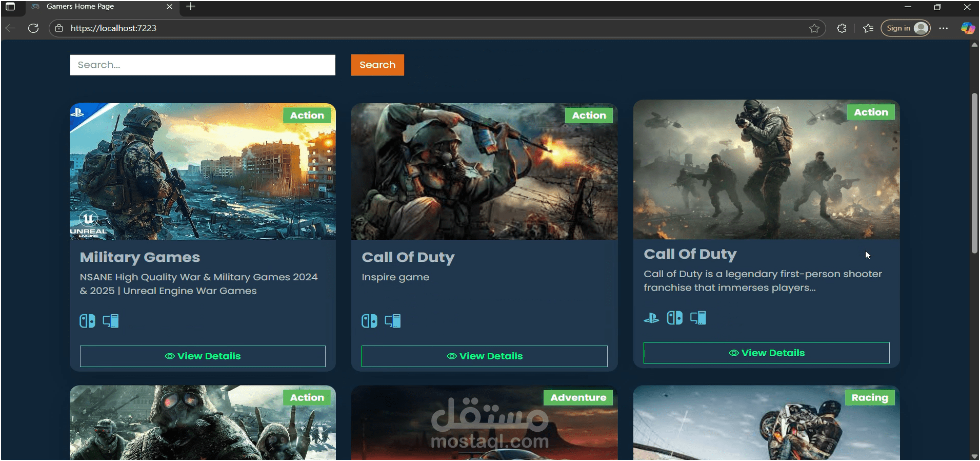
Task: Open the legendary shooter card cover image
Action: click(x=767, y=169)
